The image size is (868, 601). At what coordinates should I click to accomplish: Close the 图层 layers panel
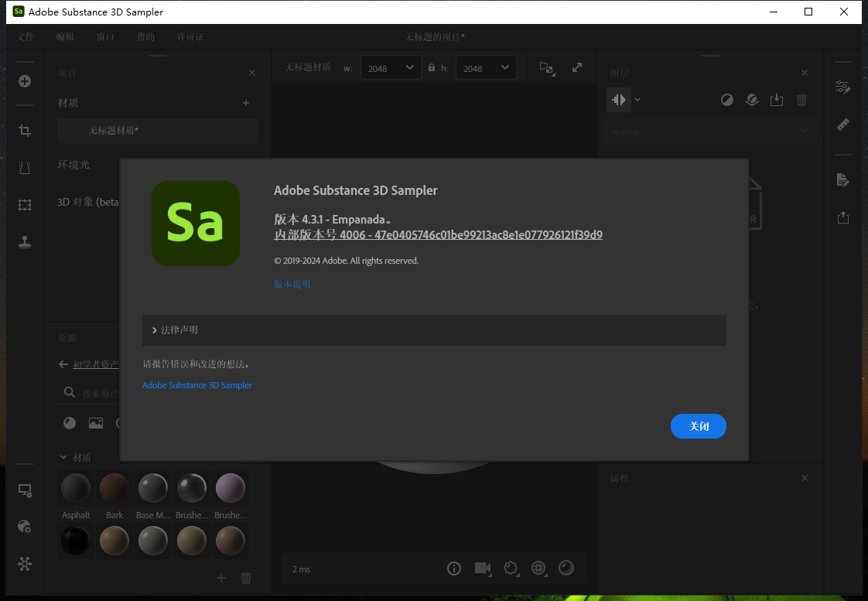click(x=805, y=73)
